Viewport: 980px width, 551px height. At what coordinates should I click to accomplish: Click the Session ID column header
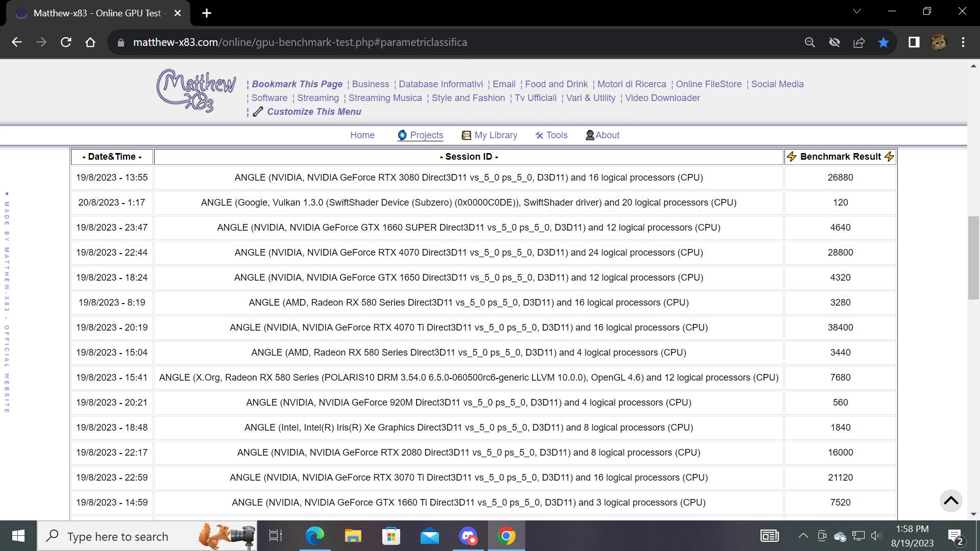coord(469,157)
